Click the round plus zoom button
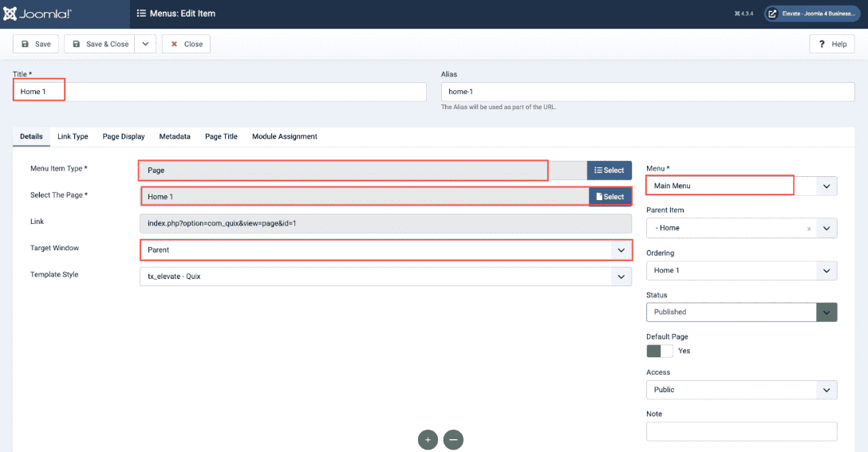868x452 pixels. (x=428, y=439)
